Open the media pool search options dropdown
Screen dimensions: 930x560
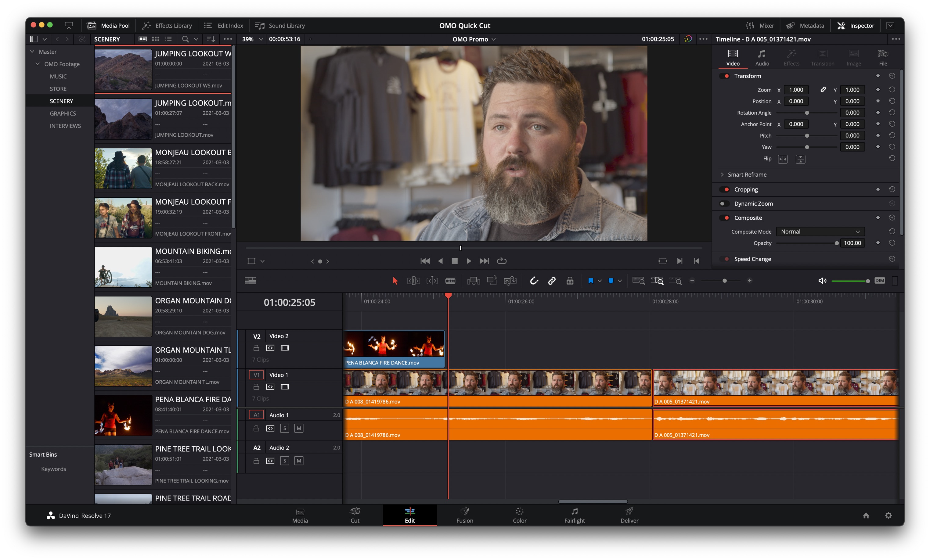coord(196,39)
